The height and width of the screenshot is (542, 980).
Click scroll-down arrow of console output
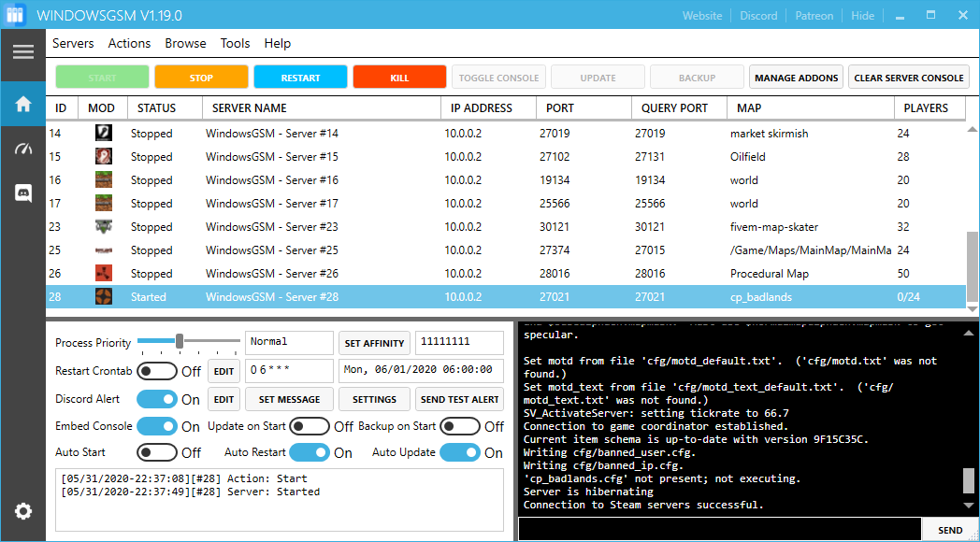[969, 505]
